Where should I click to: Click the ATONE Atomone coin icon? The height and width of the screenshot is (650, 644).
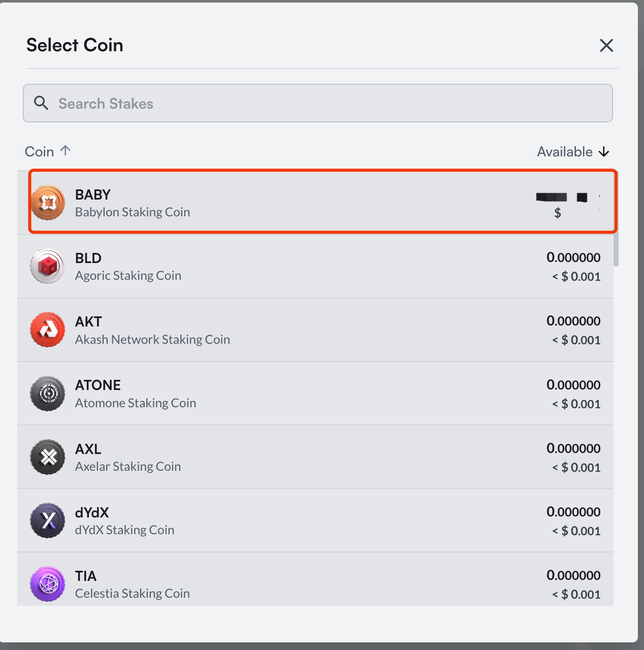point(47,393)
